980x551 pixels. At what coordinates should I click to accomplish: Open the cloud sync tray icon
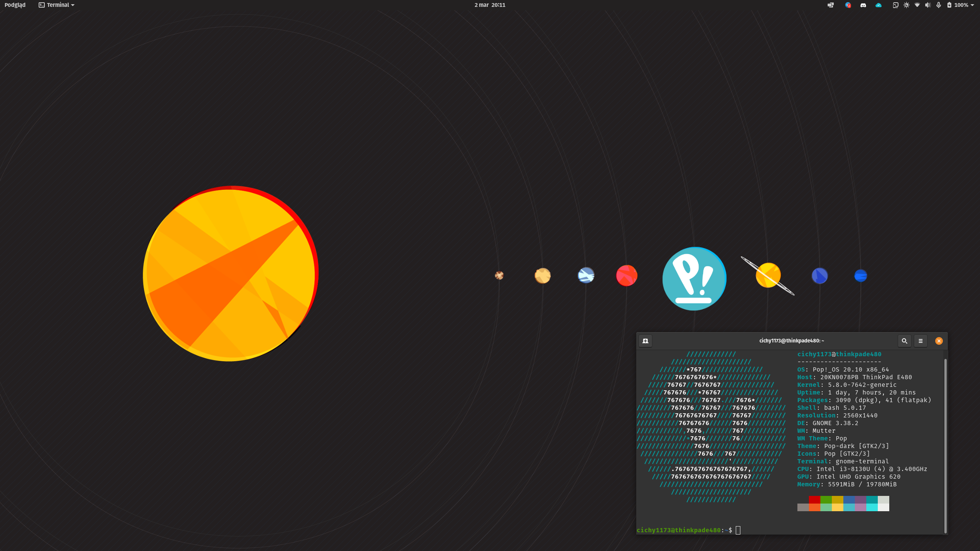[x=879, y=5]
